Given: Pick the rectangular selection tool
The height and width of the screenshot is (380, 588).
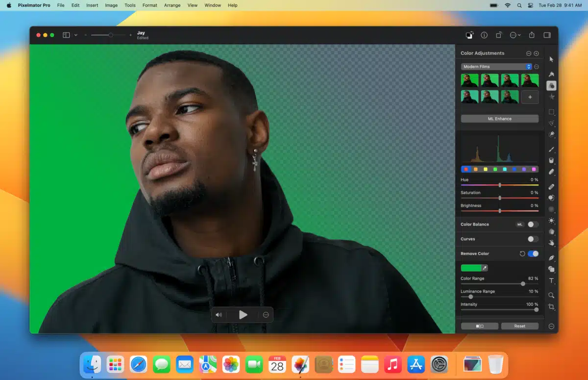Looking at the screenshot, I should pos(551,112).
